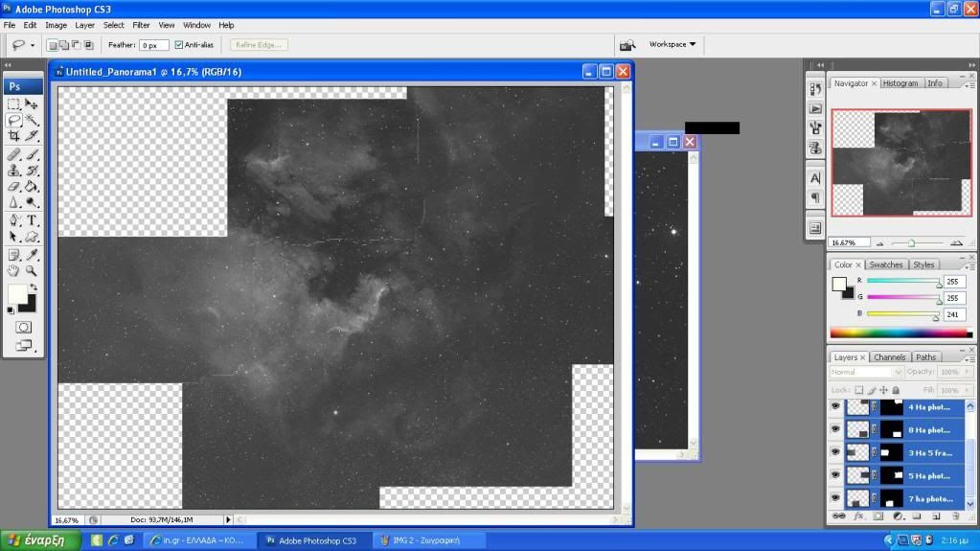Click the Windows Start button
The width and height of the screenshot is (980, 551).
point(38,540)
